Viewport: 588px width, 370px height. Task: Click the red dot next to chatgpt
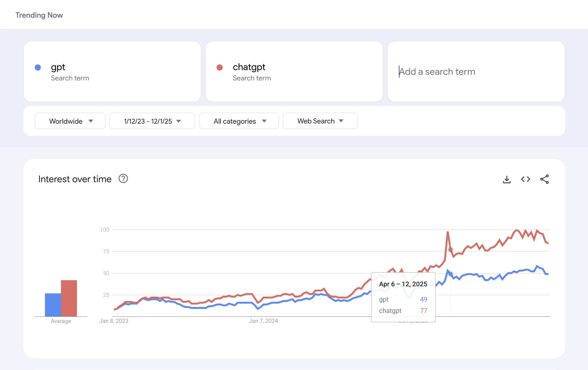tap(219, 67)
